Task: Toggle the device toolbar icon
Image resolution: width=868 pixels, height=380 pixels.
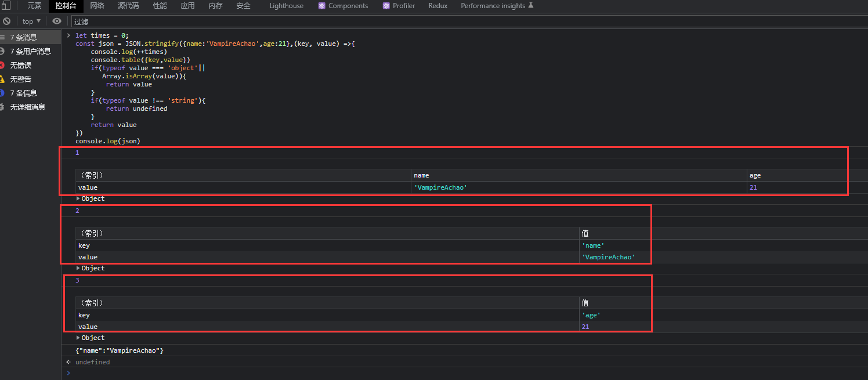Action: [x=5, y=6]
